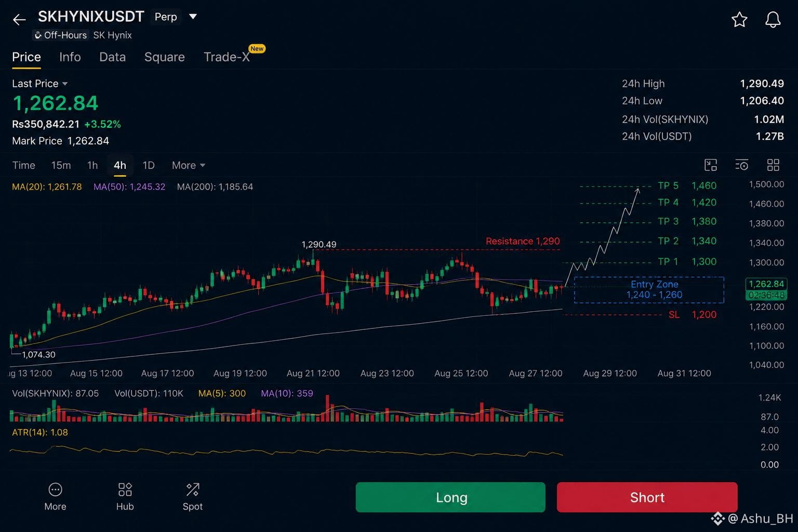Screen dimensions: 798x532
Task: Click the Rs350,842.21 converted price
Action: tap(46, 124)
